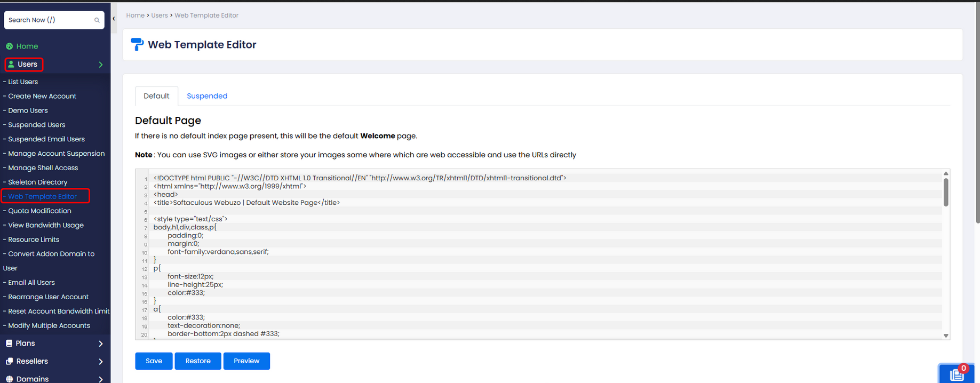This screenshot has width=980, height=383.
Task: Click the code editor scrollbar down arrow
Action: click(x=946, y=336)
